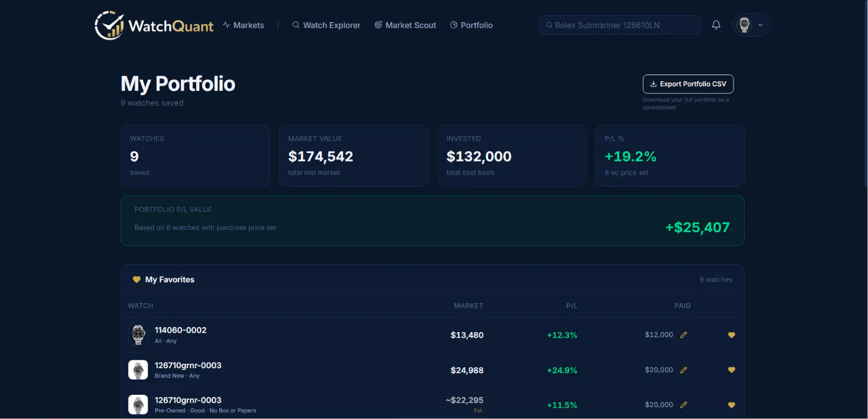Edit paid price for Pre-Owned 126710grnr-0003
868x419 pixels.
[x=684, y=405]
